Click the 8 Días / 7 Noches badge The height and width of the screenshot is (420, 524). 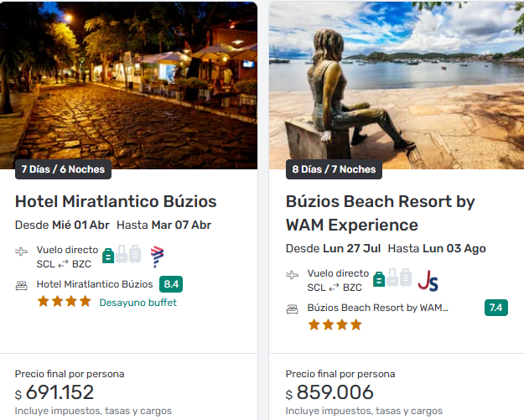[x=334, y=169]
